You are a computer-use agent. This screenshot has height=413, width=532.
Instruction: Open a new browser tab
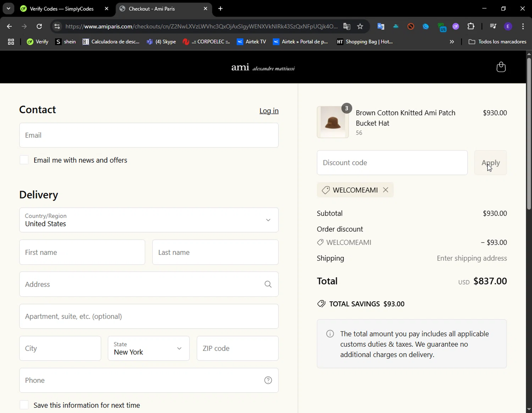[221, 9]
